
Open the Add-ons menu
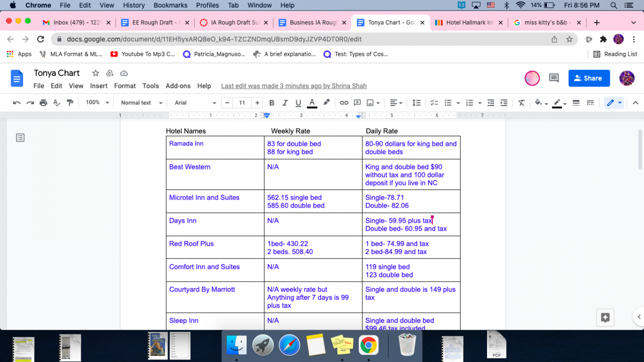pos(178,86)
